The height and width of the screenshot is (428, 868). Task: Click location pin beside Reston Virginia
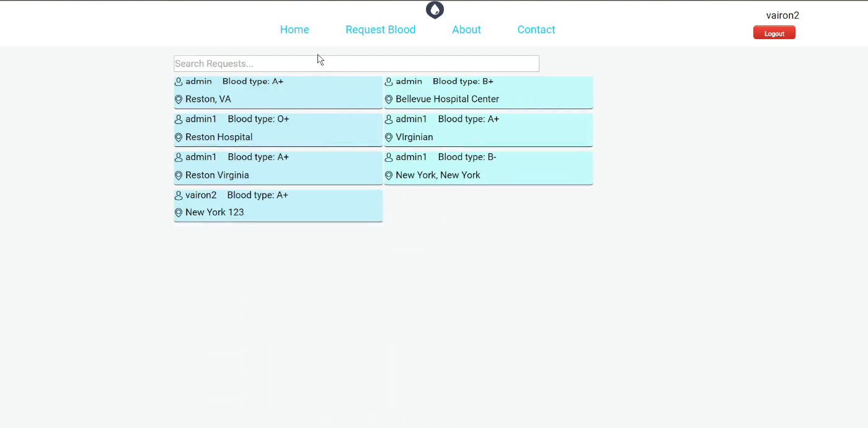click(x=179, y=176)
